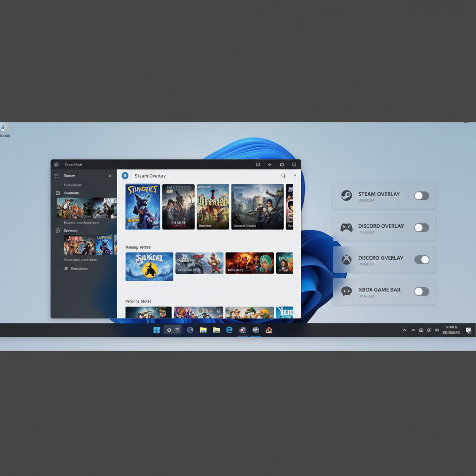The height and width of the screenshot is (476, 476).
Task: Enable the Xbox Game Bar toggle
Action: pyautogui.click(x=422, y=291)
